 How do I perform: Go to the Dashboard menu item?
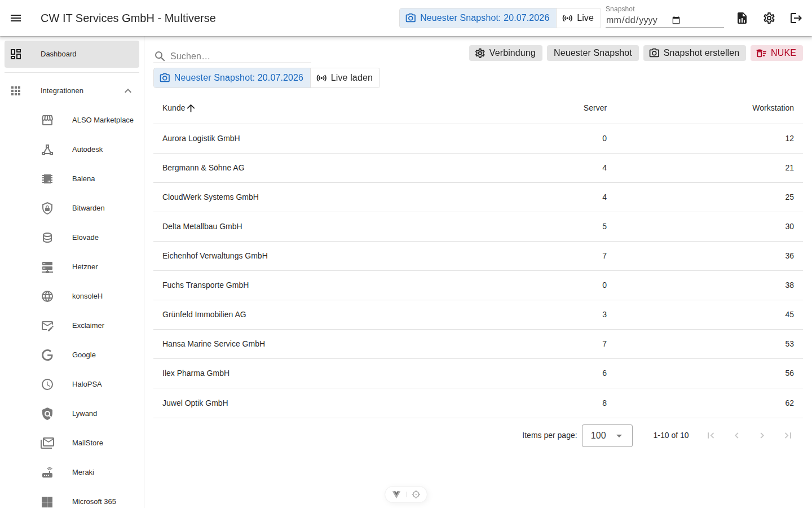coord(72,54)
